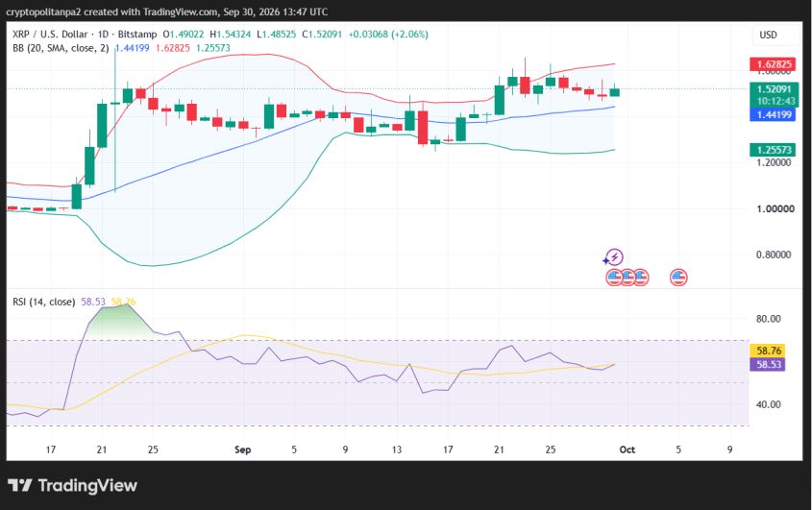Viewport: 812px width, 510px height.
Task: Click the 58.53 value in RSI legend
Action: tap(93, 302)
